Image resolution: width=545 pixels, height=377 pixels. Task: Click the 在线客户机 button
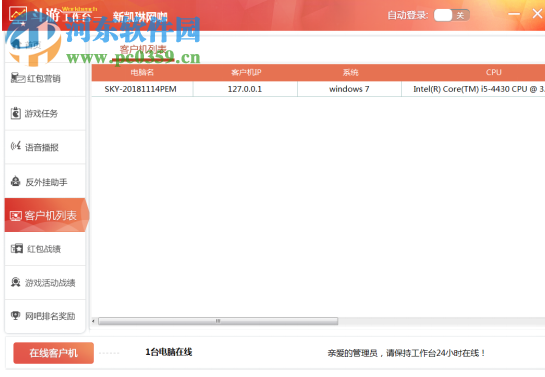[x=54, y=353]
